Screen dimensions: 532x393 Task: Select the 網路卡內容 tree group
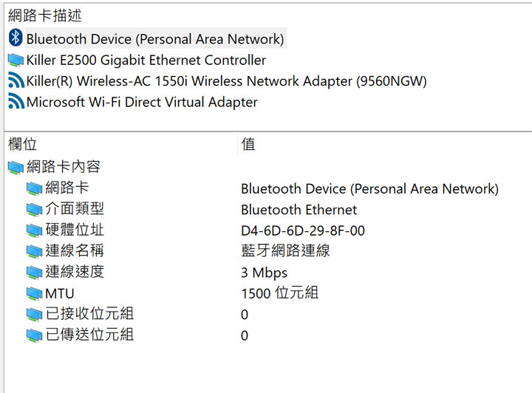pos(64,167)
